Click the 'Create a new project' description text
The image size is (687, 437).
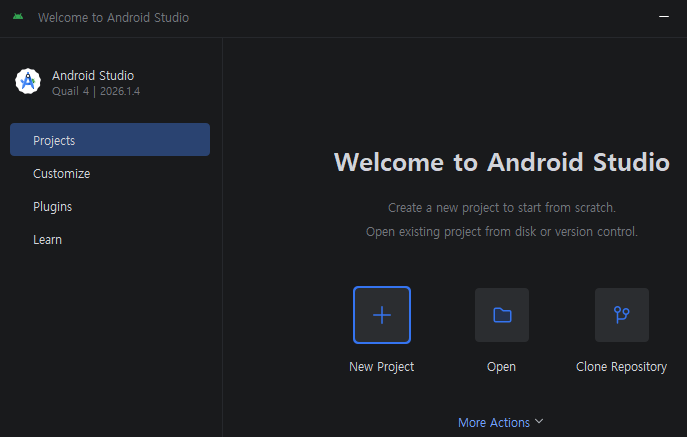(502, 208)
